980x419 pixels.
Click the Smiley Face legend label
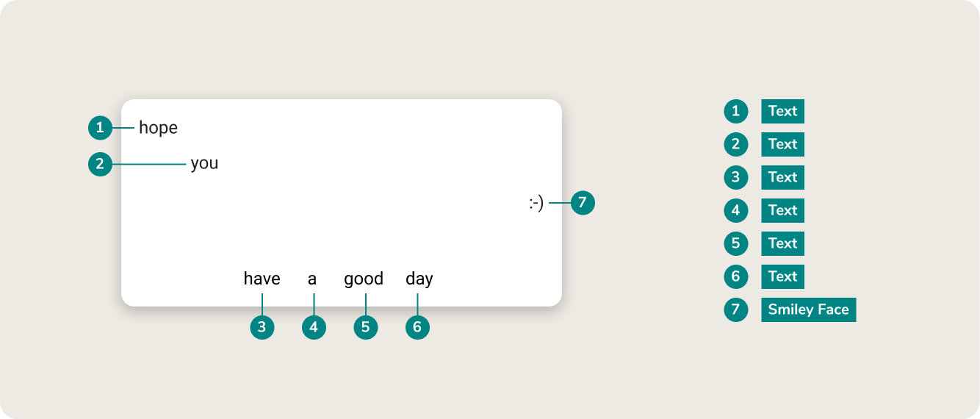(809, 309)
